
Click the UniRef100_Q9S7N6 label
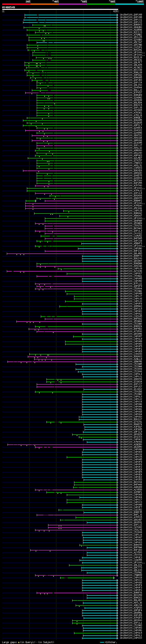click(x=131, y=45)
